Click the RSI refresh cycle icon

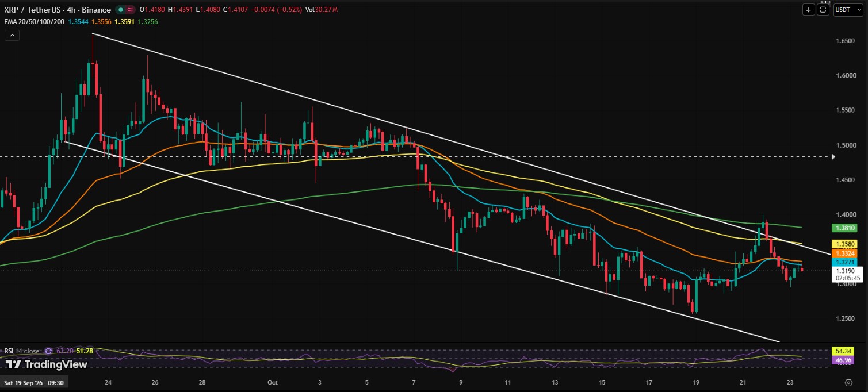point(48,351)
